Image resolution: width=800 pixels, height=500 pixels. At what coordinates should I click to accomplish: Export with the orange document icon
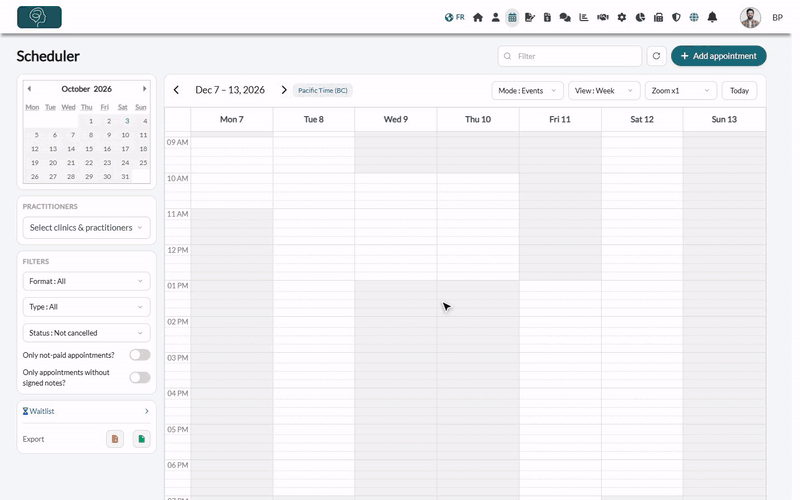(x=115, y=439)
